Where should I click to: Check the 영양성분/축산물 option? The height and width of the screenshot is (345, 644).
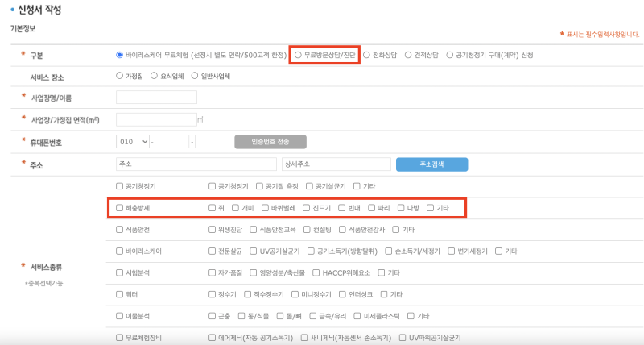pos(254,272)
